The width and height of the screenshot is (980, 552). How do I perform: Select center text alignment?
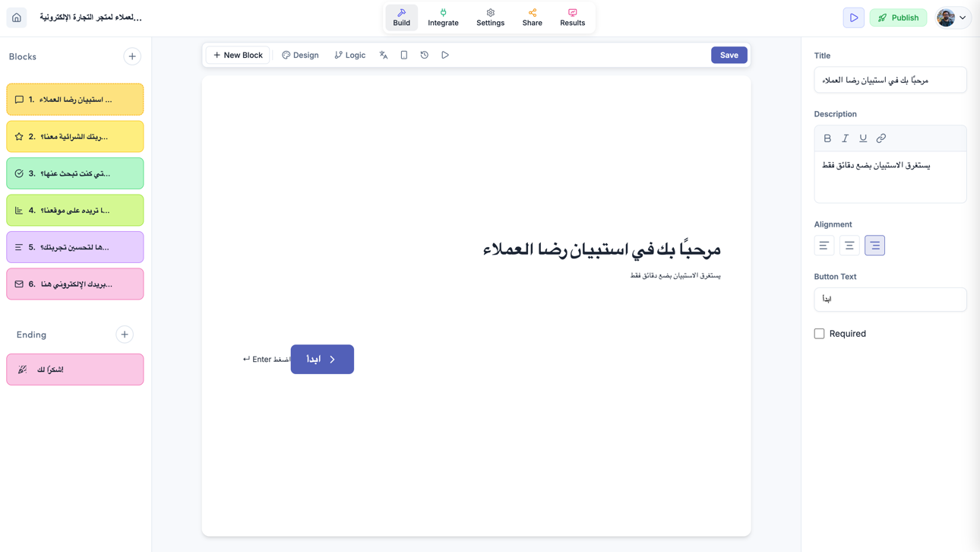849,245
